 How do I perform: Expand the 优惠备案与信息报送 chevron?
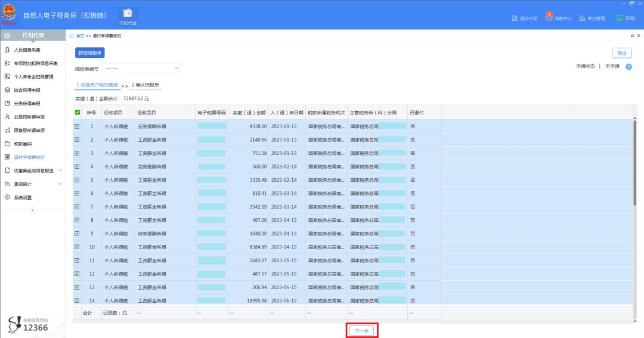[x=61, y=170]
